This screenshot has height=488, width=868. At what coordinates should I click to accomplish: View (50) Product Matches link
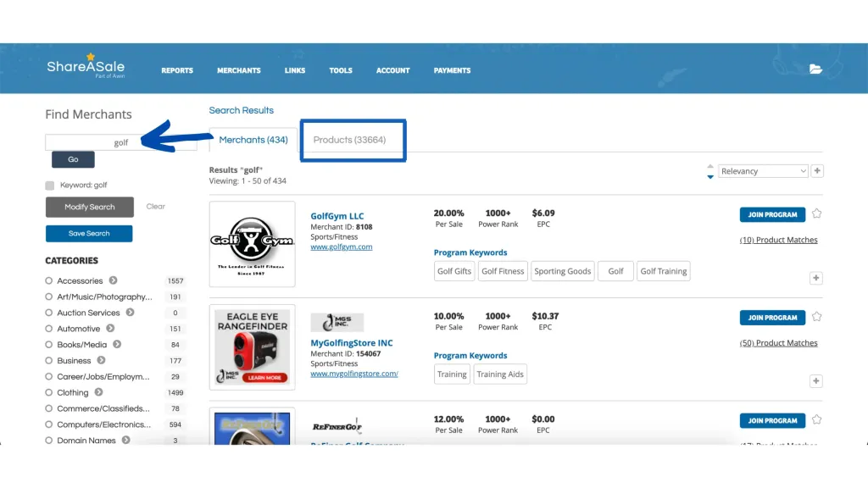pos(778,342)
